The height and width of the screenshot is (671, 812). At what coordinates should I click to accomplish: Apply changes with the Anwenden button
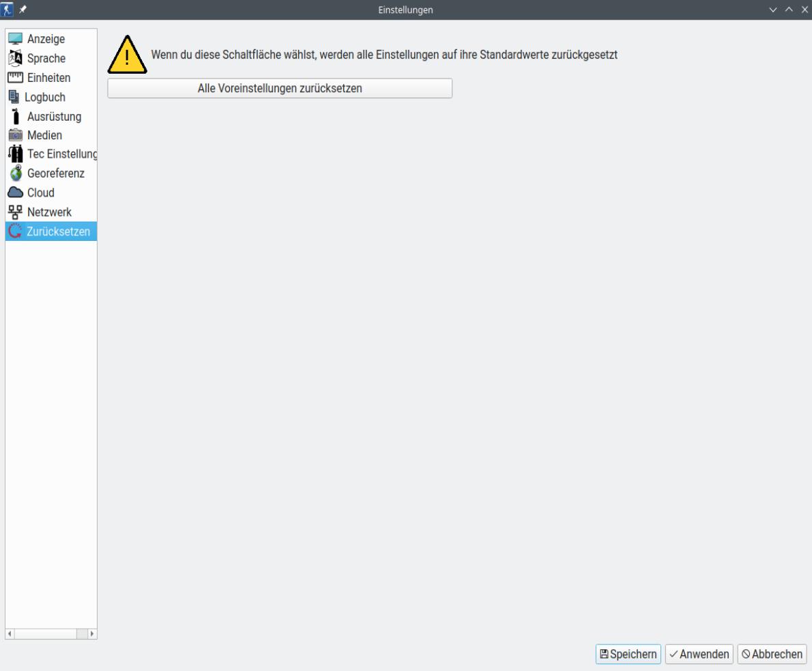699,654
